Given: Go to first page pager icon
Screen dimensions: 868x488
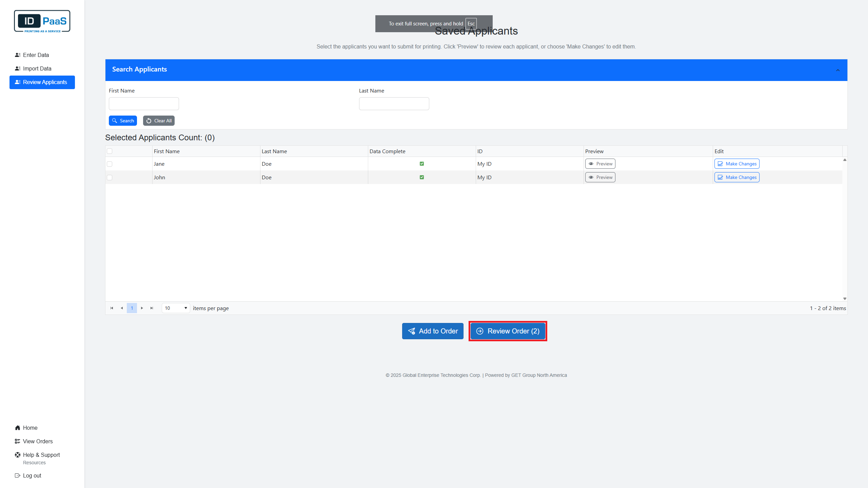Looking at the screenshot, I should coord(112,308).
